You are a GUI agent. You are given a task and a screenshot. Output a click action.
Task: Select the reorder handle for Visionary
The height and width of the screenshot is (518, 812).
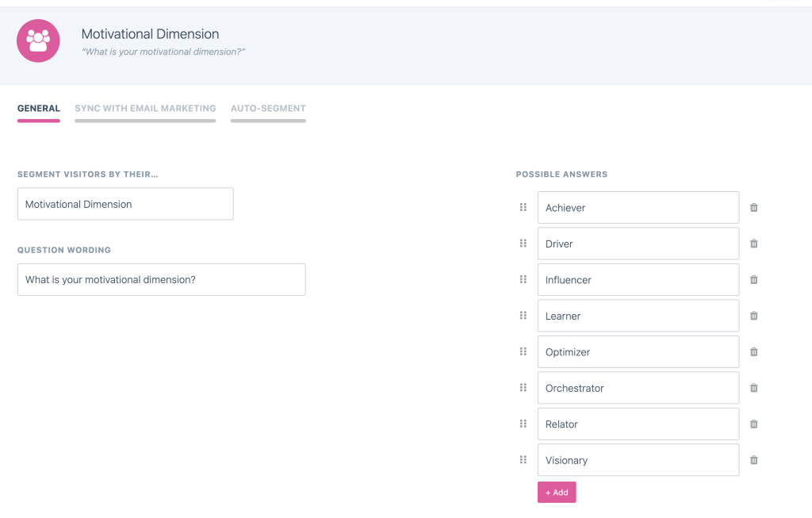(x=523, y=460)
